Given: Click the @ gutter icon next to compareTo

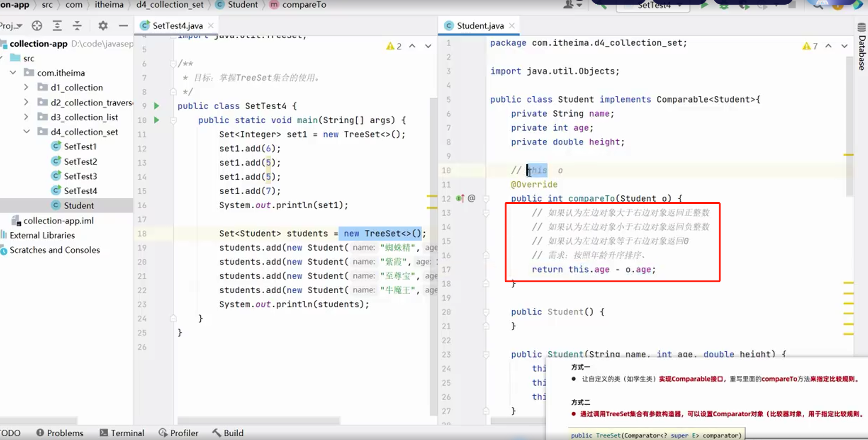Looking at the screenshot, I should tap(472, 198).
